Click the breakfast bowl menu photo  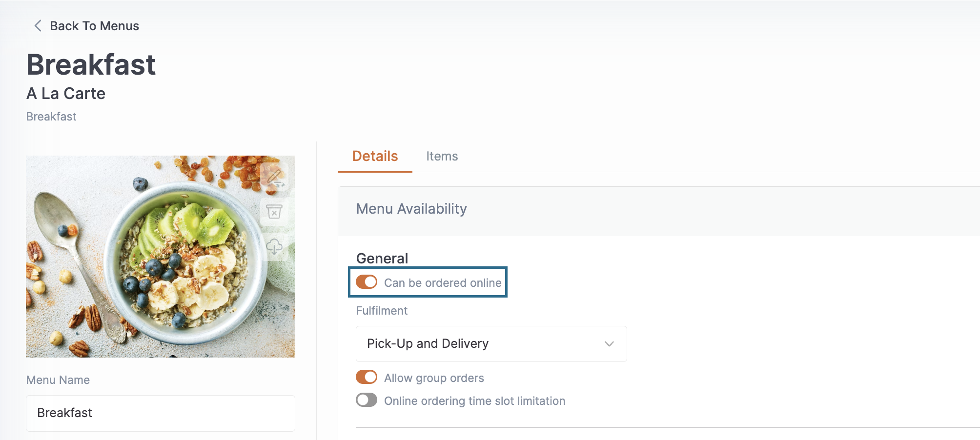tap(161, 257)
